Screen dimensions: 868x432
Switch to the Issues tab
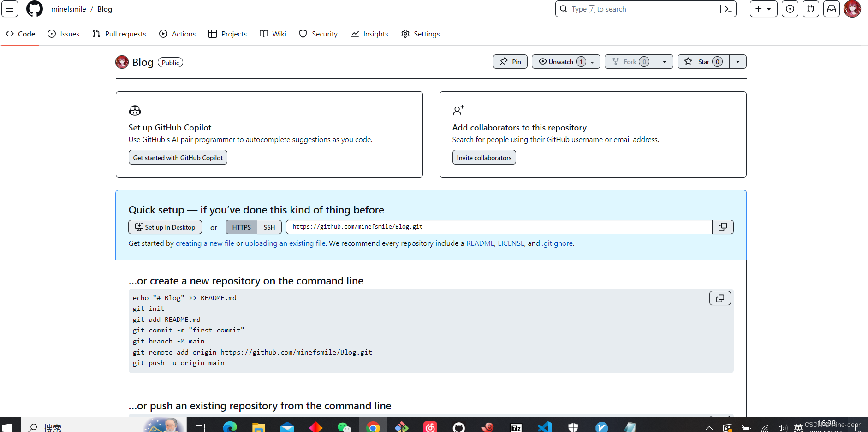click(x=64, y=34)
